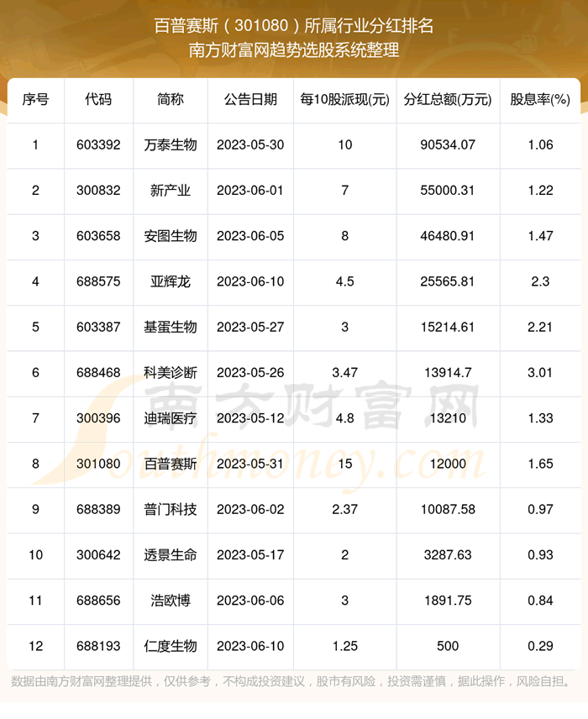Click the 科美诊断 stock name
588x719 pixels.
click(x=171, y=373)
